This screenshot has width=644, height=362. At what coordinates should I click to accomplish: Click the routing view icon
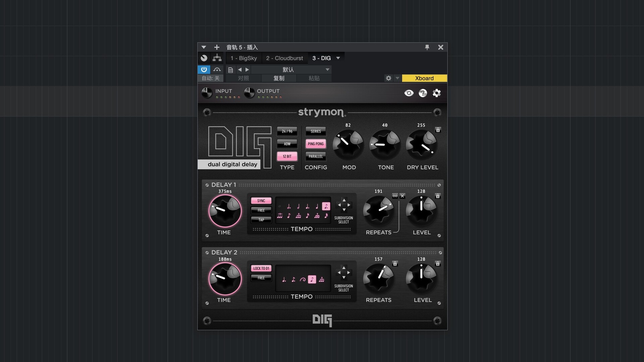[217, 58]
